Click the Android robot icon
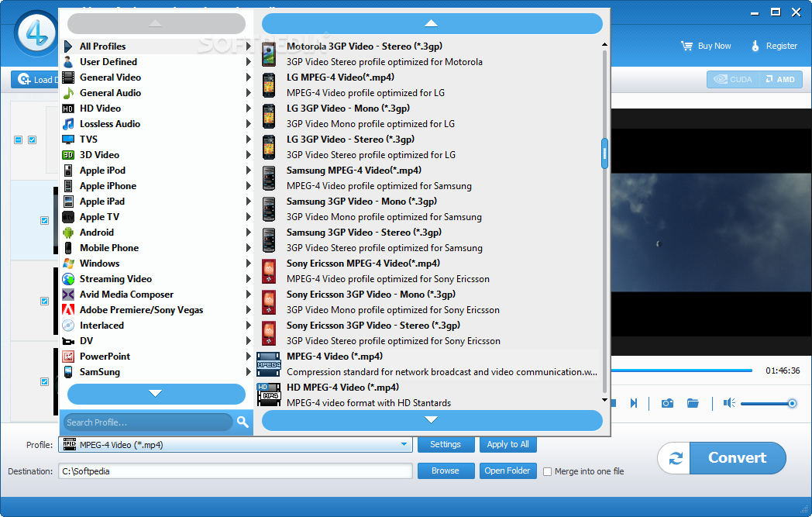This screenshot has width=812, height=517. click(x=68, y=233)
